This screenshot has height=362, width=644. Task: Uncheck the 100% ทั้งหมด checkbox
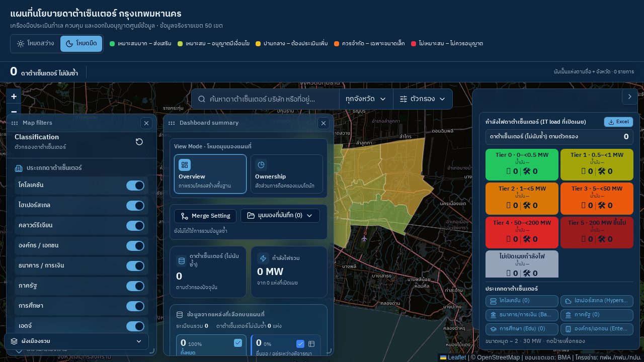238,343
